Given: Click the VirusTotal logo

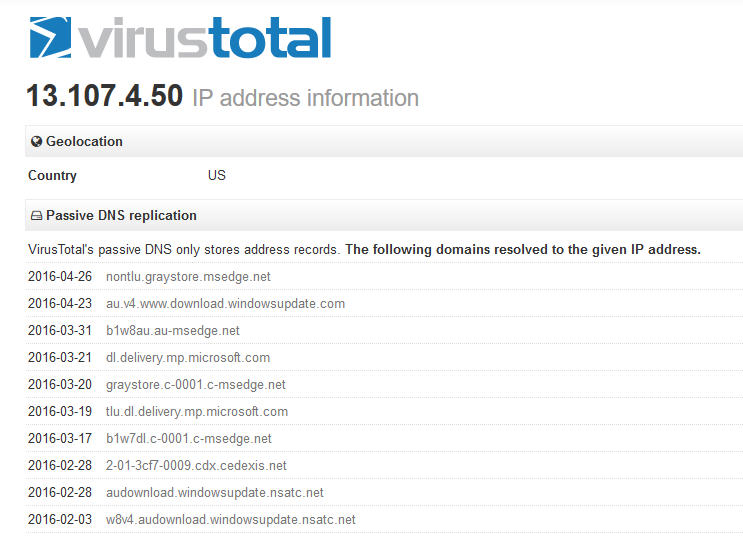Looking at the screenshot, I should (180, 38).
